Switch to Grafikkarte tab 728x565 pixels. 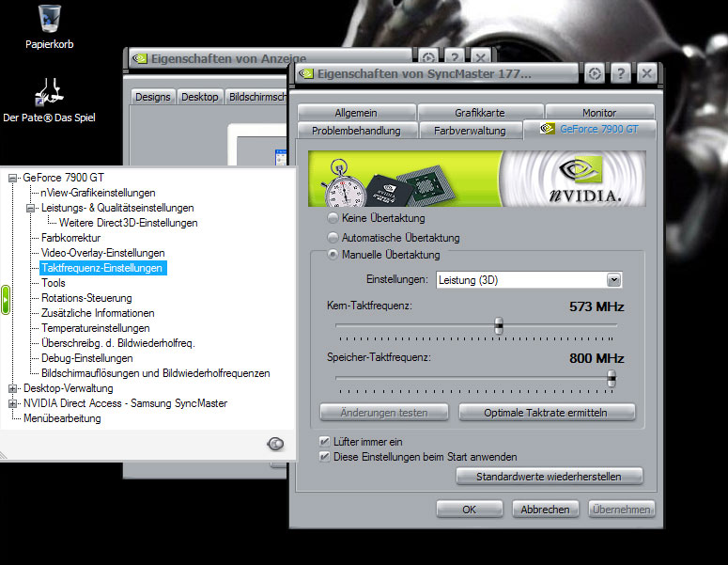pyautogui.click(x=480, y=113)
